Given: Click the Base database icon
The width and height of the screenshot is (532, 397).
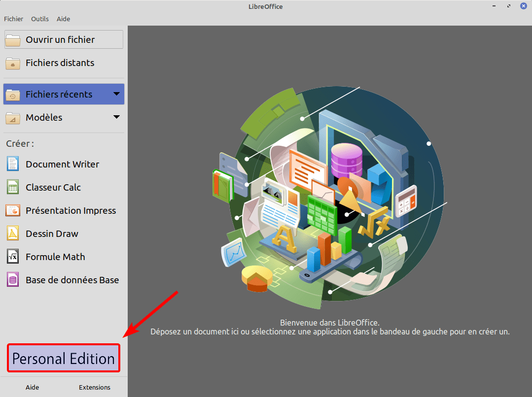Looking at the screenshot, I should 13,280.
